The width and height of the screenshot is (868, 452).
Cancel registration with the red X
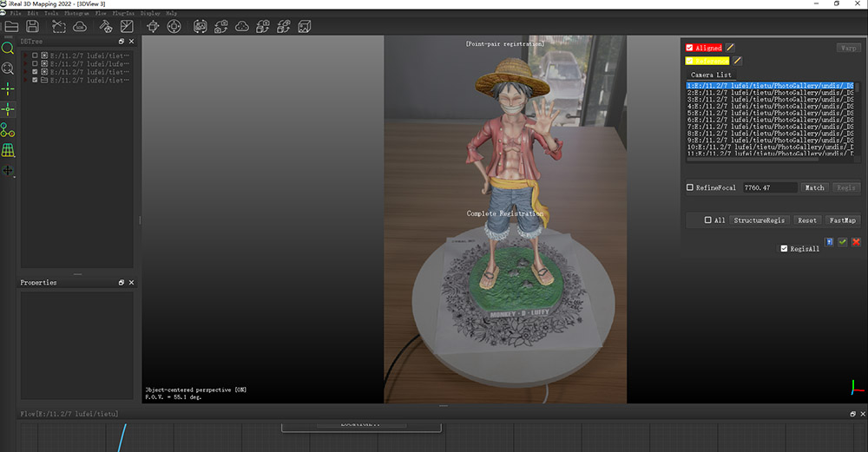tap(856, 242)
